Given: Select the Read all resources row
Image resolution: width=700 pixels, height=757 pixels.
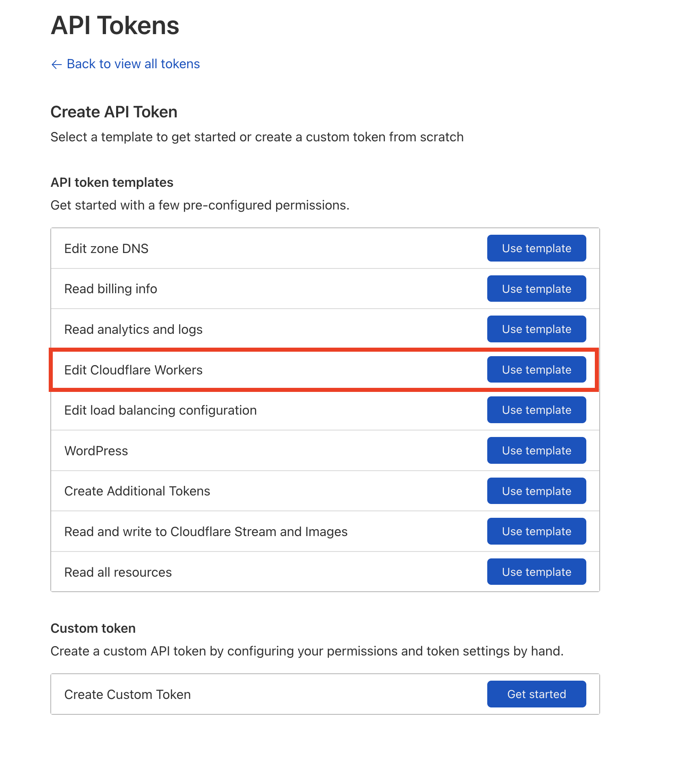Looking at the screenshot, I should coord(118,571).
